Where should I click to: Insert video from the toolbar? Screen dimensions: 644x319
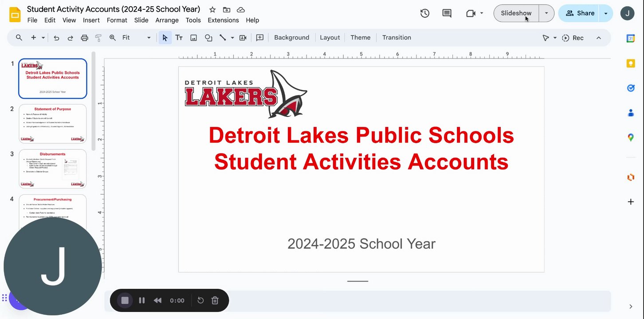[243, 38]
